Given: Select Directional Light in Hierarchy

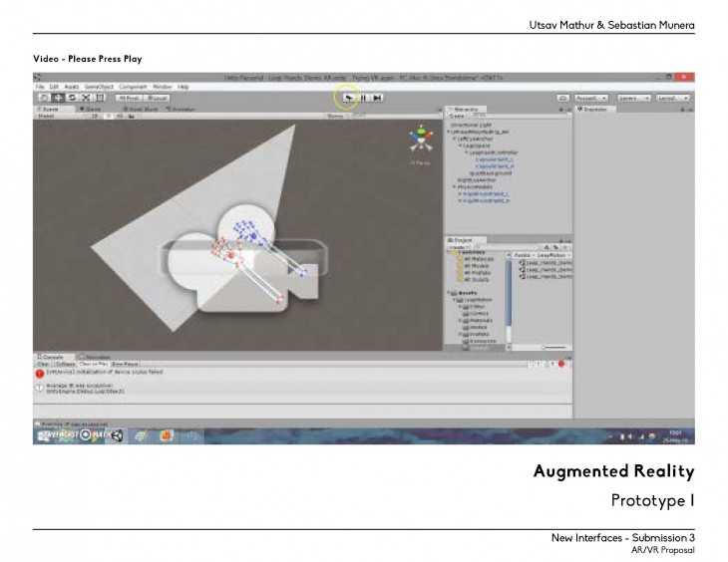Looking at the screenshot, I should (x=473, y=124).
